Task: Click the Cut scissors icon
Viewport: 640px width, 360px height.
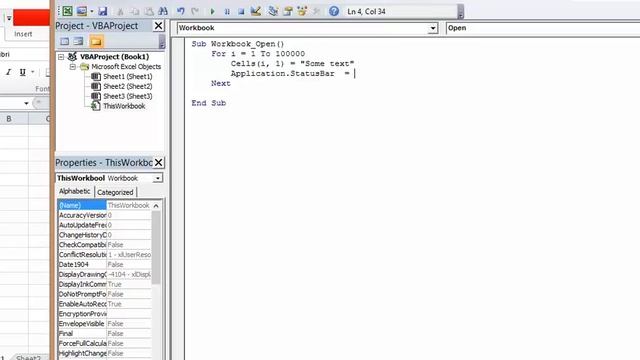Action: (x=120, y=11)
